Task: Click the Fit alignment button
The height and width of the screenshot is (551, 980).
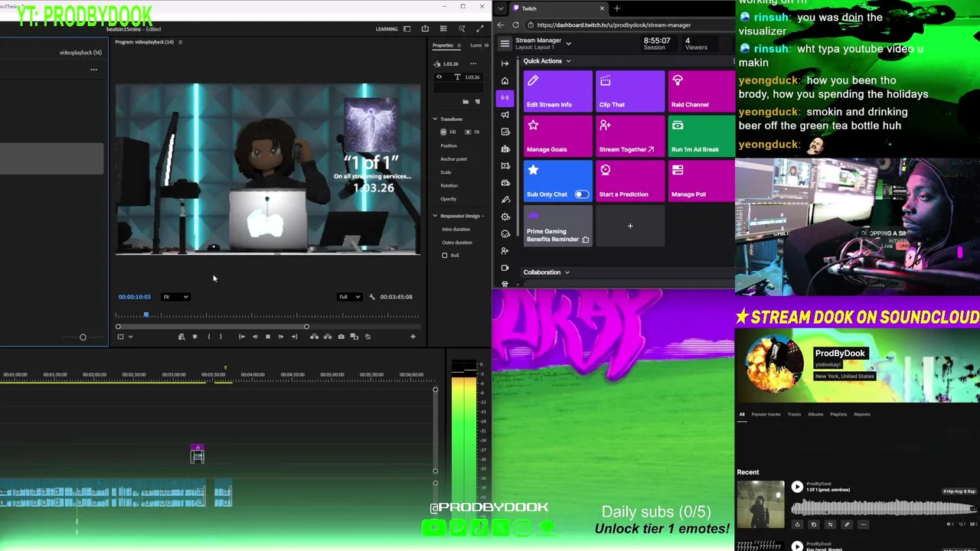Action: point(472,132)
